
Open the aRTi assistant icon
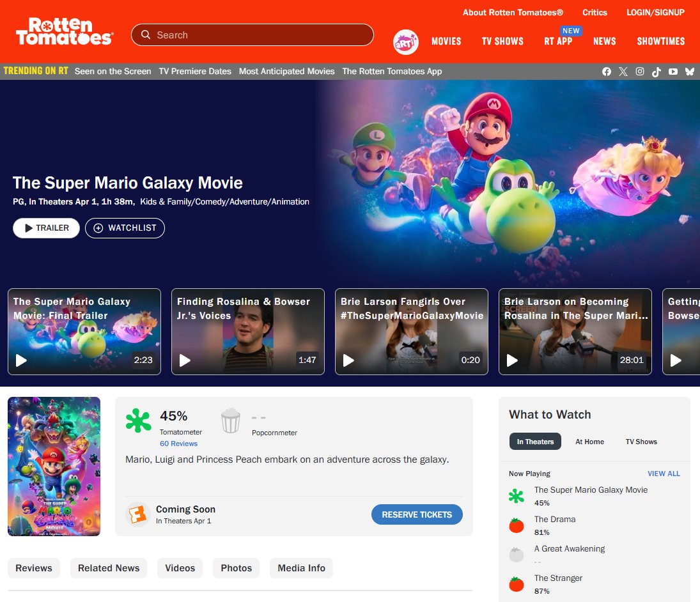click(x=405, y=42)
